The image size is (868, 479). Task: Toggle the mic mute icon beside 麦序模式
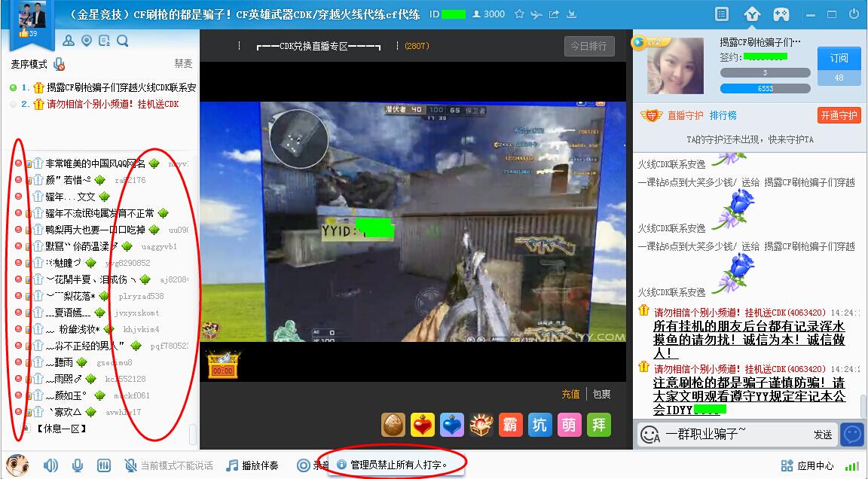59,65
